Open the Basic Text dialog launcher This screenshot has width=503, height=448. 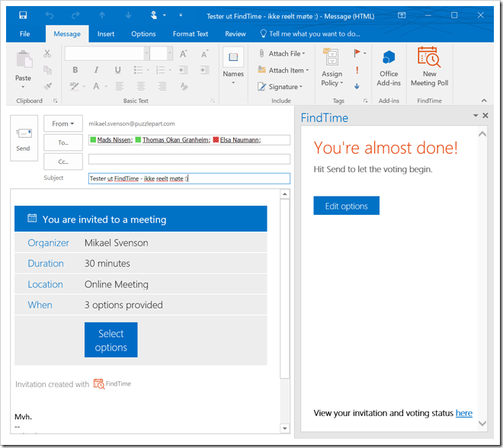coord(213,101)
